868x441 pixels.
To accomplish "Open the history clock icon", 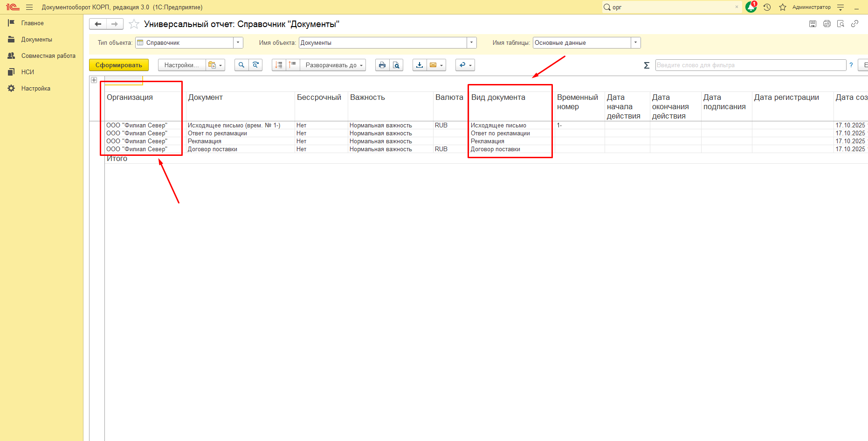I will [x=767, y=7].
